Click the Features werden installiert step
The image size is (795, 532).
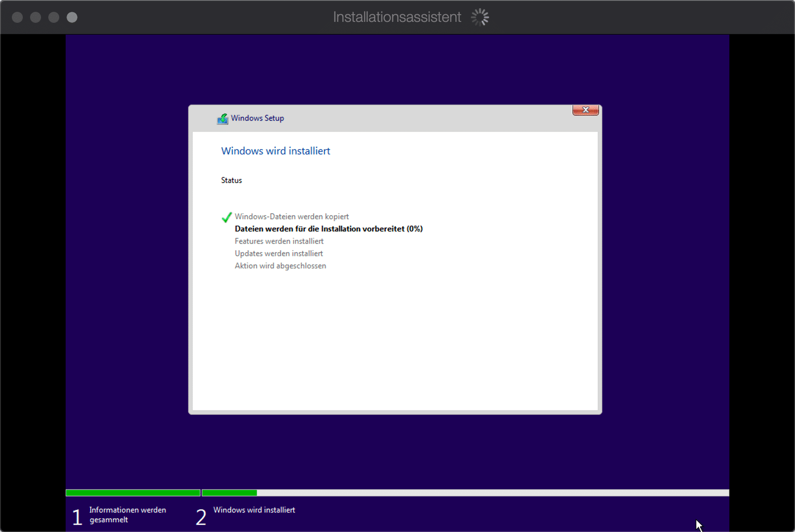point(279,241)
